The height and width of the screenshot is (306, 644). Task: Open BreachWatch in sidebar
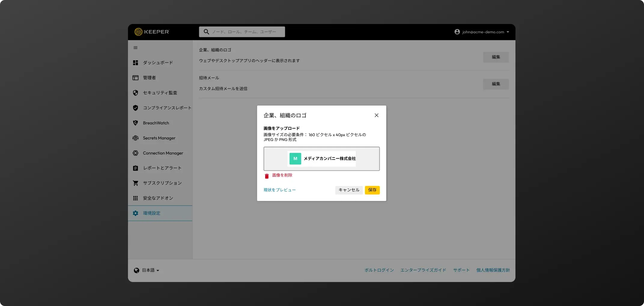(156, 123)
